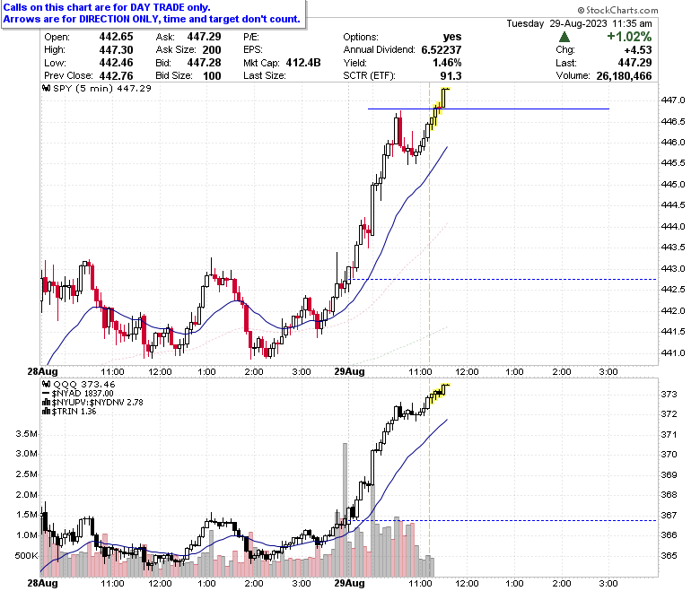The height and width of the screenshot is (591, 700).
Task: Click the dashed blue horizontal line on QQQ chart
Action: point(504,520)
